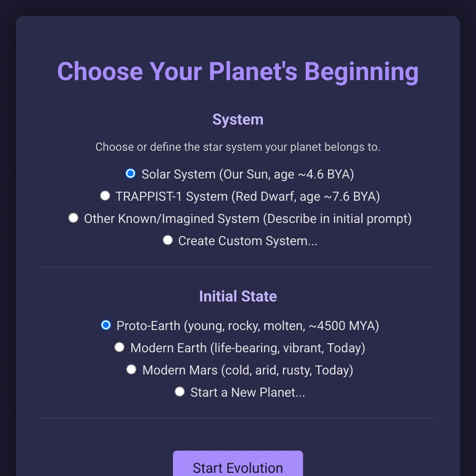Click the Initial State section heading
This screenshot has height=476, width=476.
238,296
